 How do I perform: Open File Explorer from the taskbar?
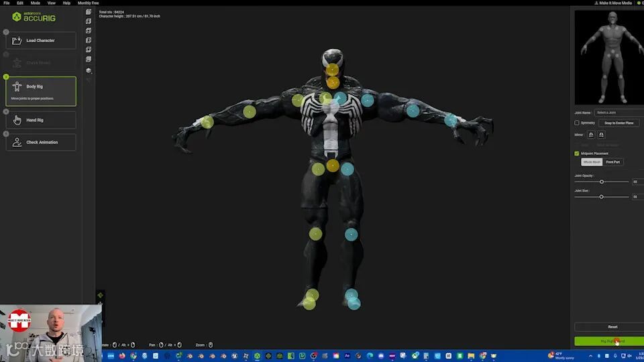pyautogui.click(x=471, y=356)
